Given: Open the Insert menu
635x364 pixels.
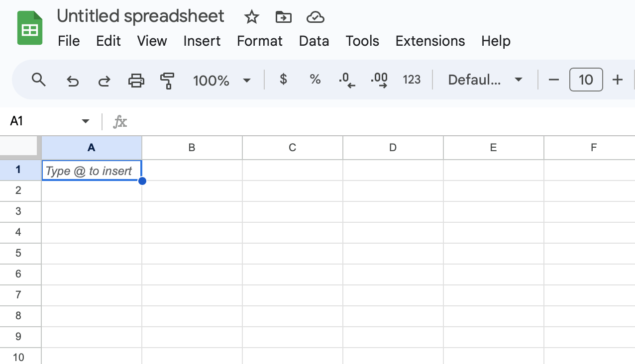Looking at the screenshot, I should pos(202,41).
